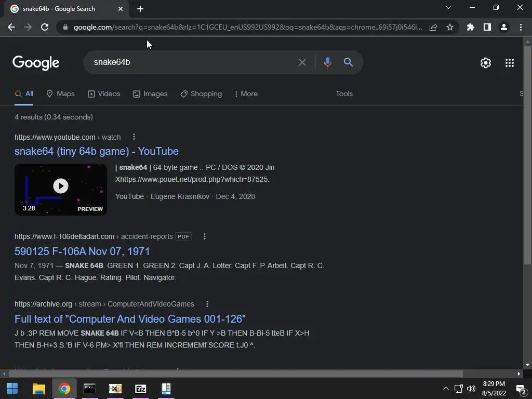532x399 pixels.
Task: Open the volume tray icon
Action: (x=471, y=389)
